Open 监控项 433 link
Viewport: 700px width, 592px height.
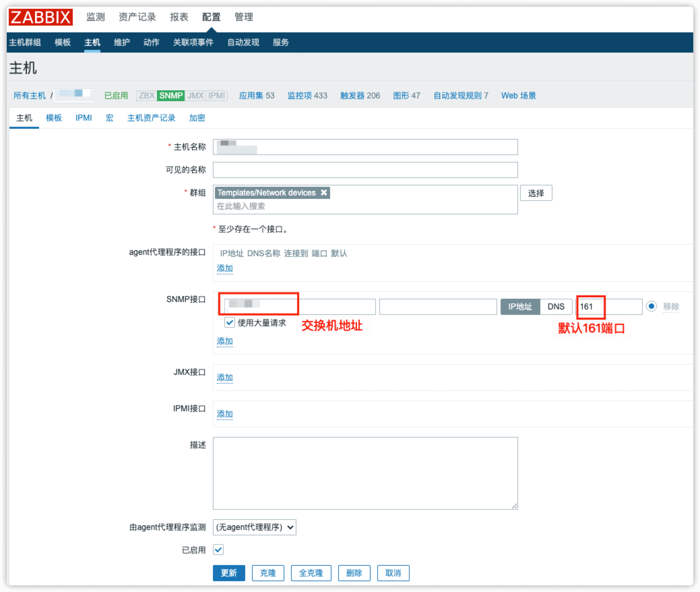pyautogui.click(x=307, y=95)
